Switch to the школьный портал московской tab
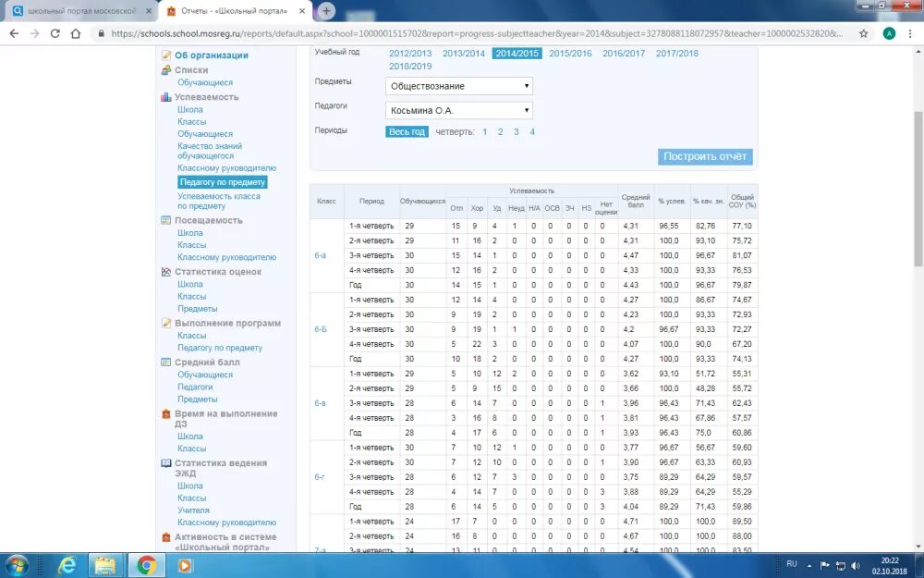924x578 pixels. click(83, 11)
